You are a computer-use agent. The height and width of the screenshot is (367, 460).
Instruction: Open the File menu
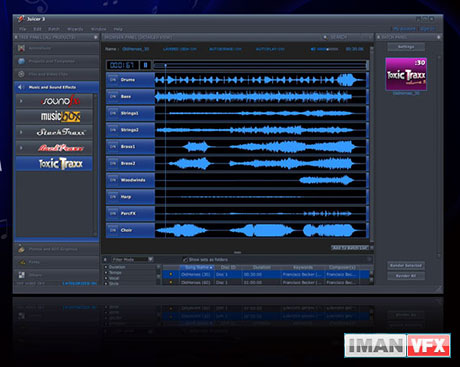[22, 29]
